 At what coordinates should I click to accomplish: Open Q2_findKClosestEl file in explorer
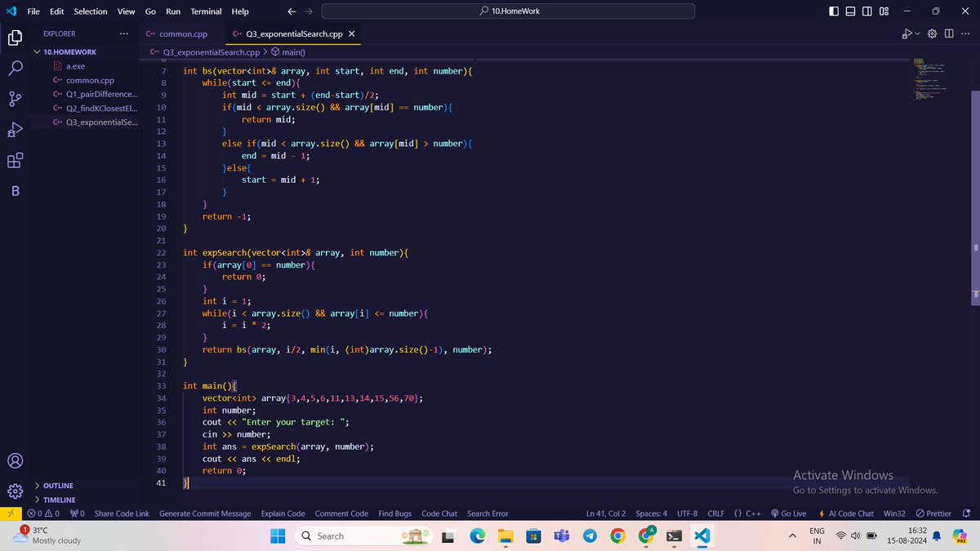coord(102,109)
